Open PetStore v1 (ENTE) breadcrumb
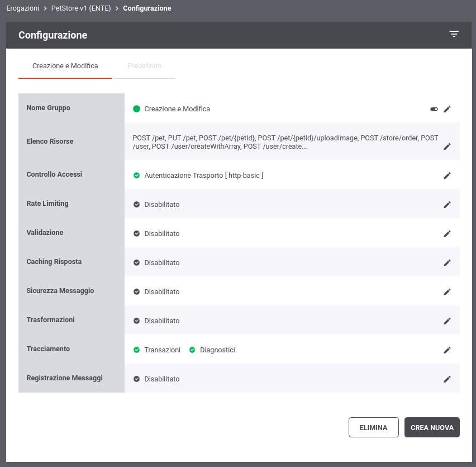Image resolution: width=476 pixels, height=467 pixels. (81, 8)
